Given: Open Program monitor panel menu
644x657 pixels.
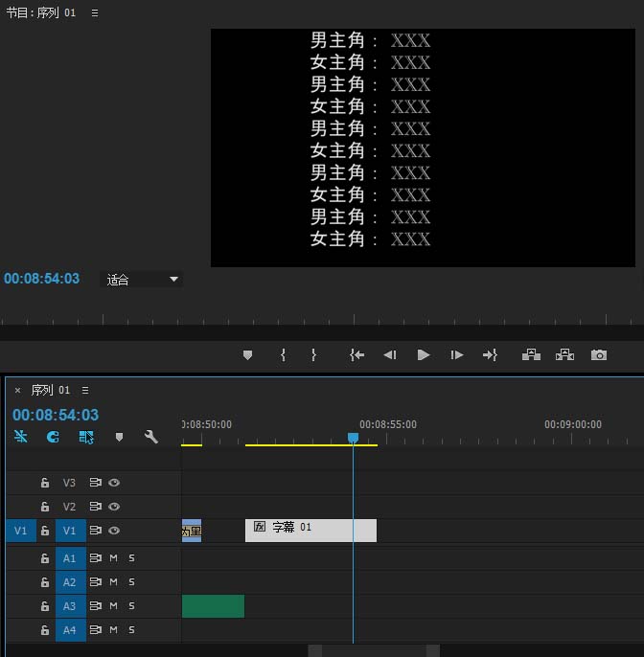Looking at the screenshot, I should pos(95,13).
